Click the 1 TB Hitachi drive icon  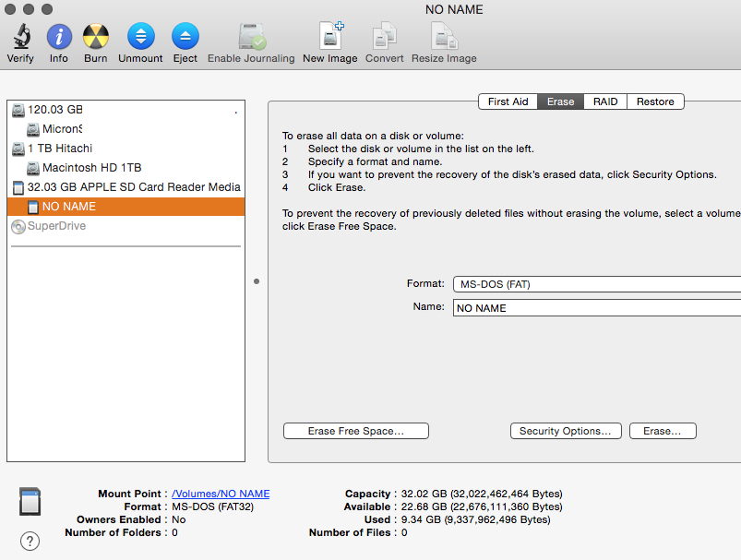pos(18,149)
